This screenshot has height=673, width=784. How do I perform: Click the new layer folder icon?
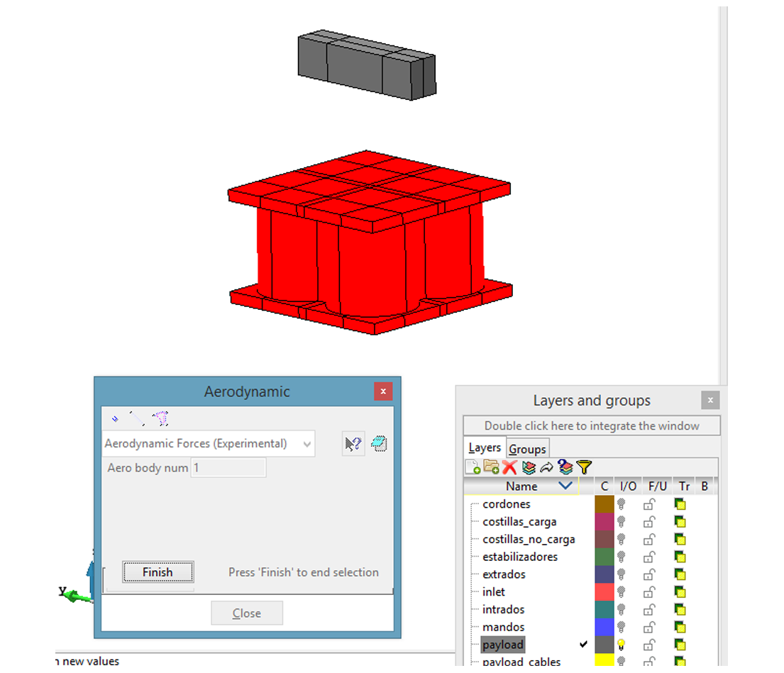point(491,467)
